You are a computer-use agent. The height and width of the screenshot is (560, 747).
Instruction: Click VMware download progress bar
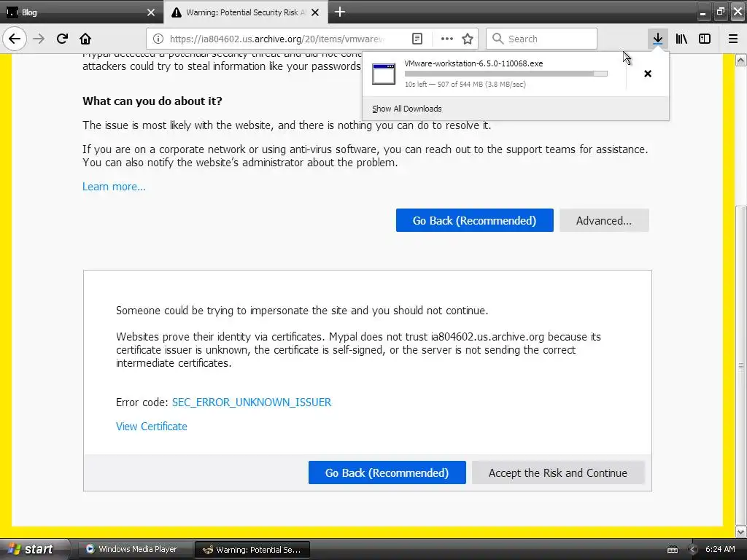pos(506,74)
